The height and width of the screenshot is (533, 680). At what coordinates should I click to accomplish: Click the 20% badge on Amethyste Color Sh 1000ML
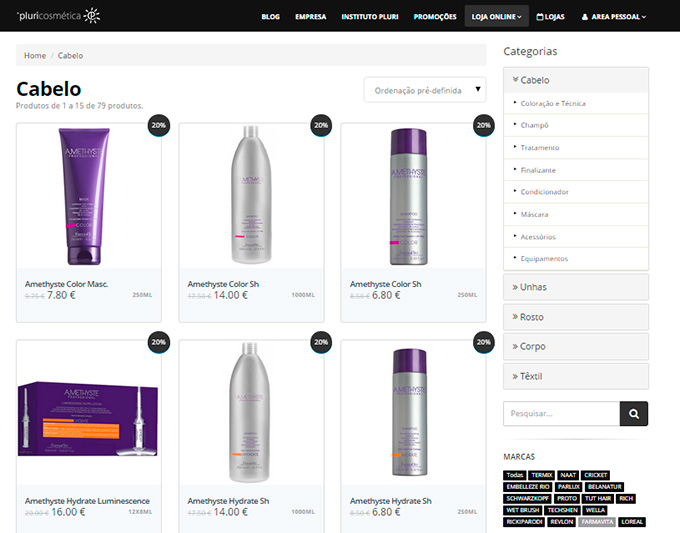pos(321,125)
